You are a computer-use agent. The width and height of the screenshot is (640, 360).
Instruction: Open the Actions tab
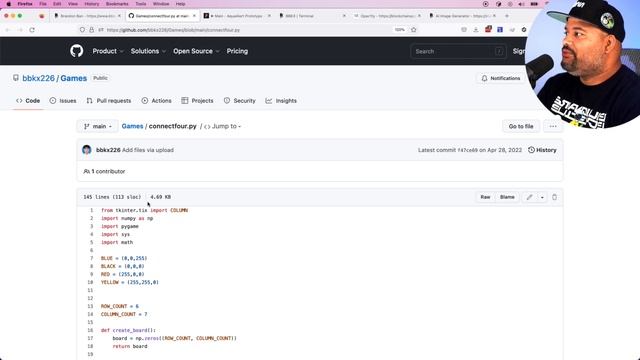[x=156, y=100]
